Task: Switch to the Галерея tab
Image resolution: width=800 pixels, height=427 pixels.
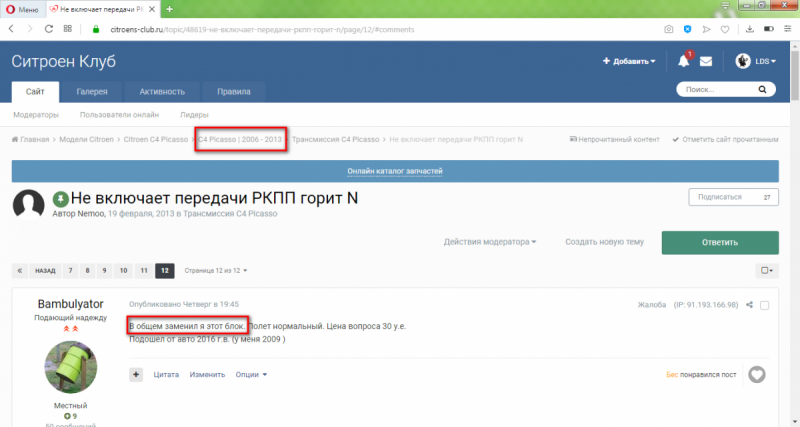Action: (92, 90)
